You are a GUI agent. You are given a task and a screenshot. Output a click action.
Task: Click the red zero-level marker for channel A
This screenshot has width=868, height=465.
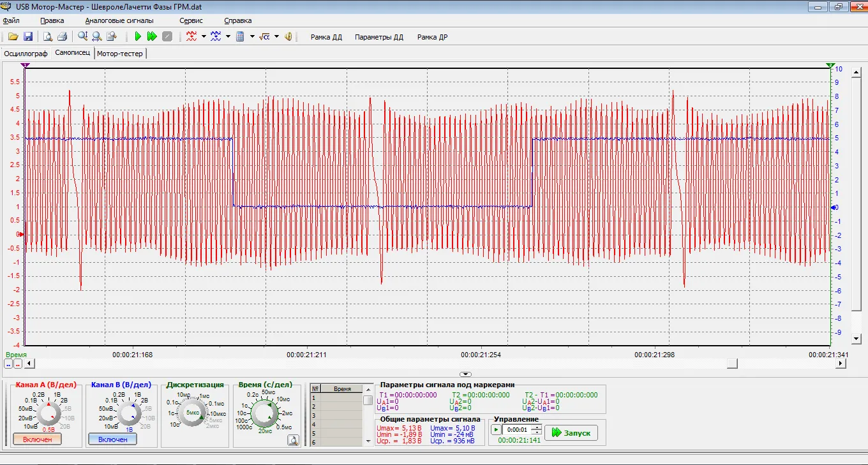(21, 234)
